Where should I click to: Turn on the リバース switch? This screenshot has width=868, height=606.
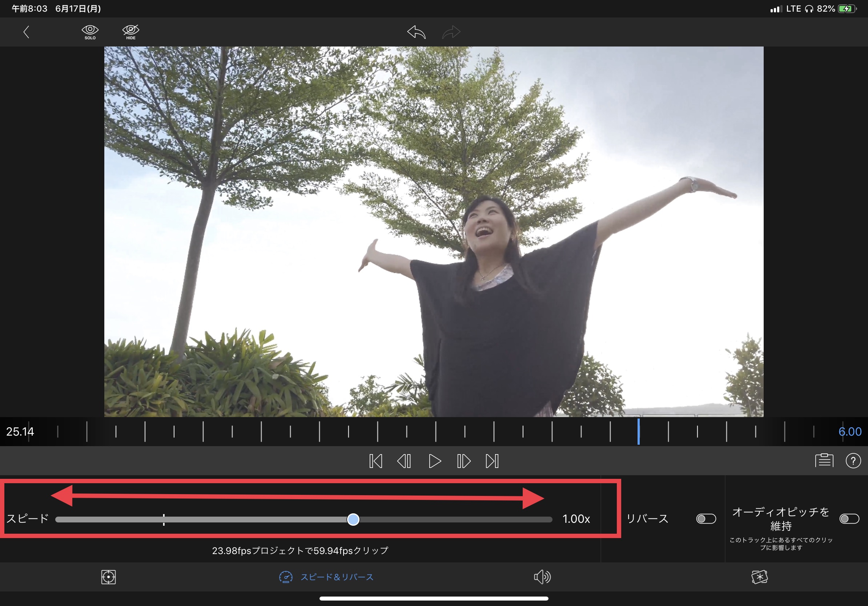point(706,519)
